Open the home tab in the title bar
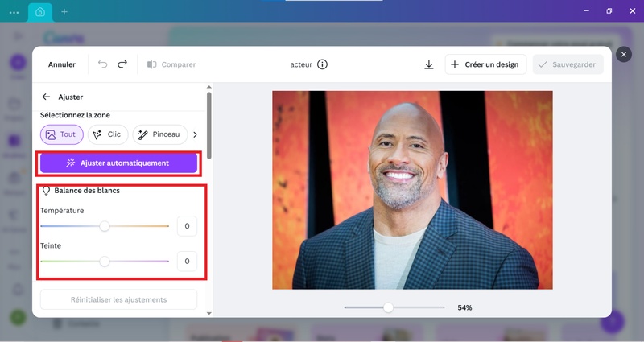Screen dimensions: 644x342 coord(40,12)
